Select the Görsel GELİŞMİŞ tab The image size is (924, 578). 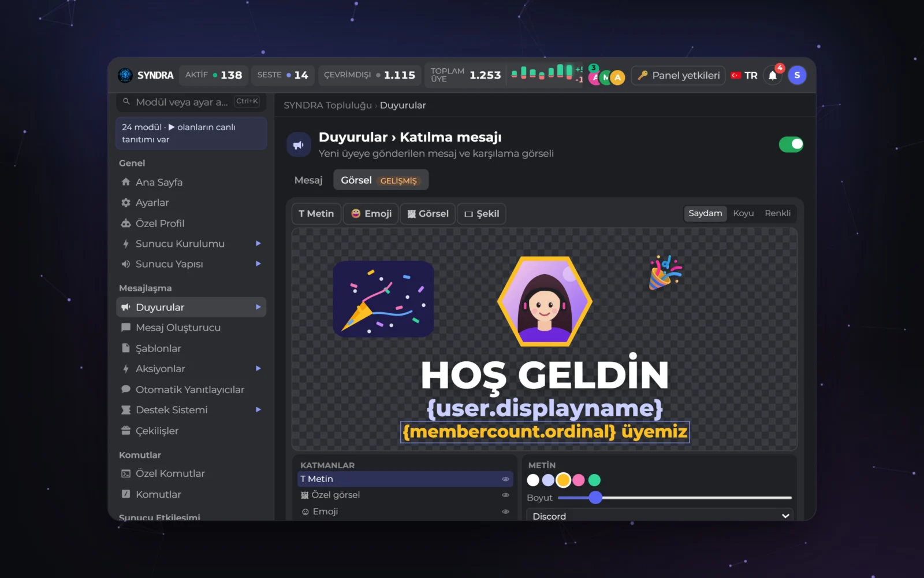(381, 180)
